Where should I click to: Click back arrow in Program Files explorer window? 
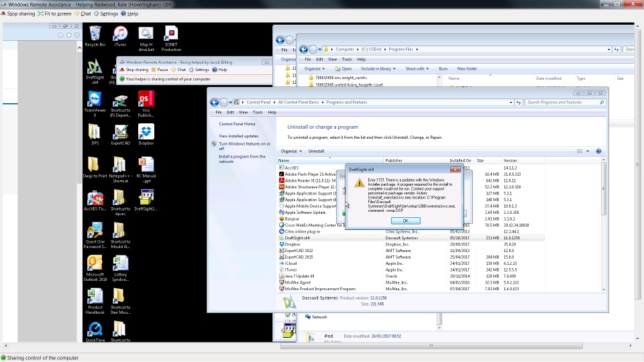[x=303, y=49]
